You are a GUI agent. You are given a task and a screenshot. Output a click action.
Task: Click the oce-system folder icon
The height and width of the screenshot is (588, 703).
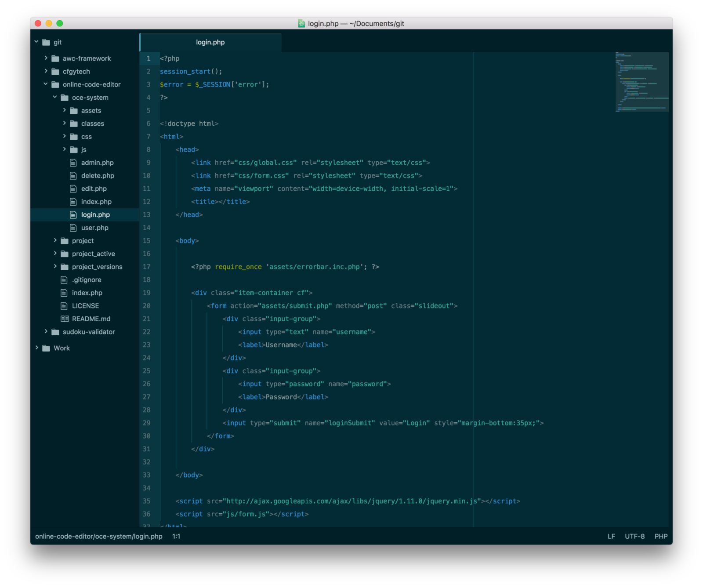pyautogui.click(x=65, y=98)
